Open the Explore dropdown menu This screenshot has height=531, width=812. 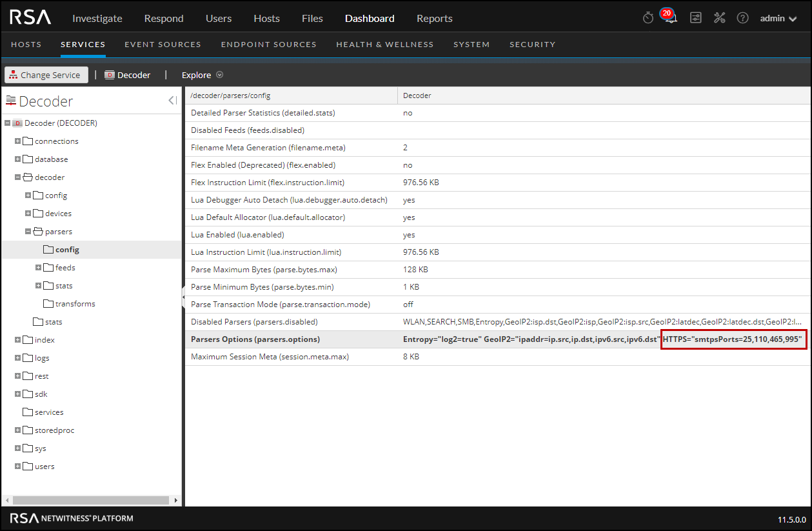pos(202,75)
